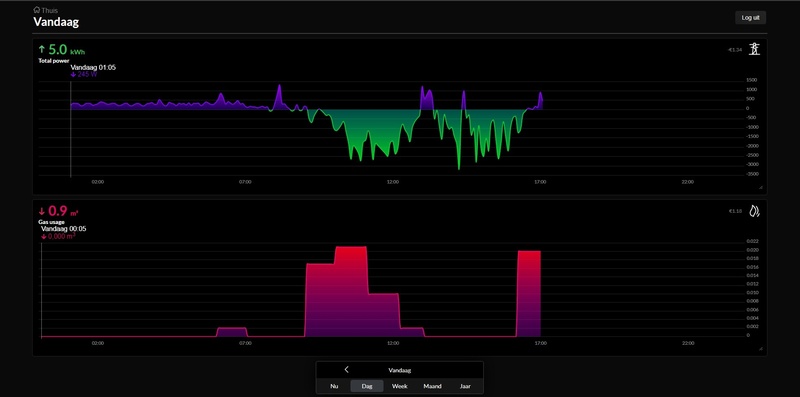800x397 pixels.
Task: Select the Dag time range tab
Action: [x=367, y=386]
